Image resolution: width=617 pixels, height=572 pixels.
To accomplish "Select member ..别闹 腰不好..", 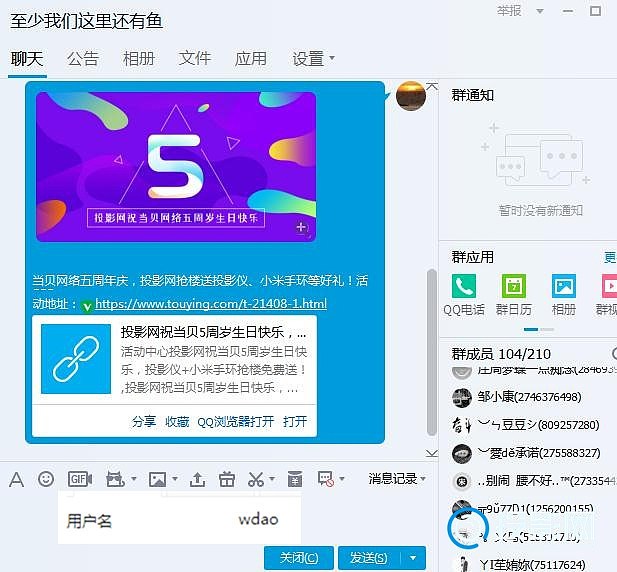I will [x=534, y=481].
